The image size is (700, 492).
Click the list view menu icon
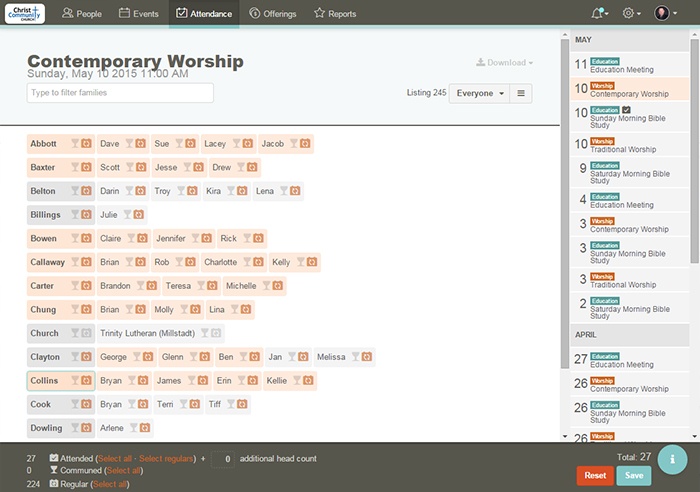(x=521, y=93)
